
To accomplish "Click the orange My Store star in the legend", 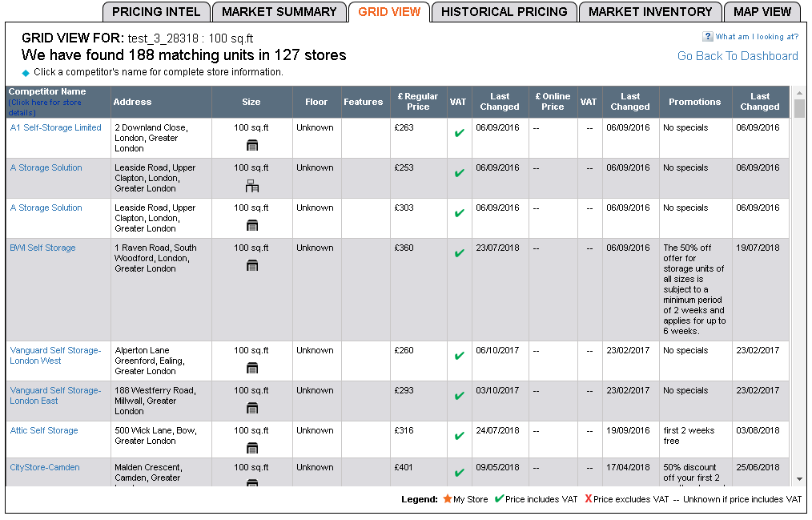I will 448,498.
